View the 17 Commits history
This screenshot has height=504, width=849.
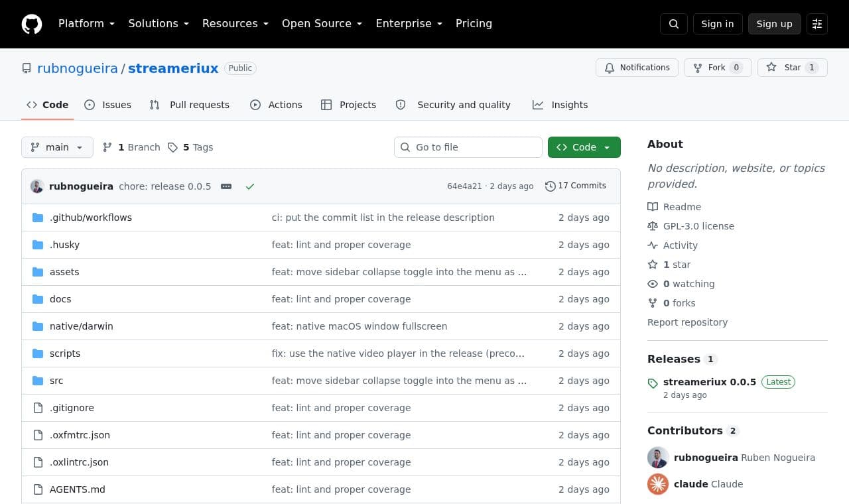[x=576, y=186]
